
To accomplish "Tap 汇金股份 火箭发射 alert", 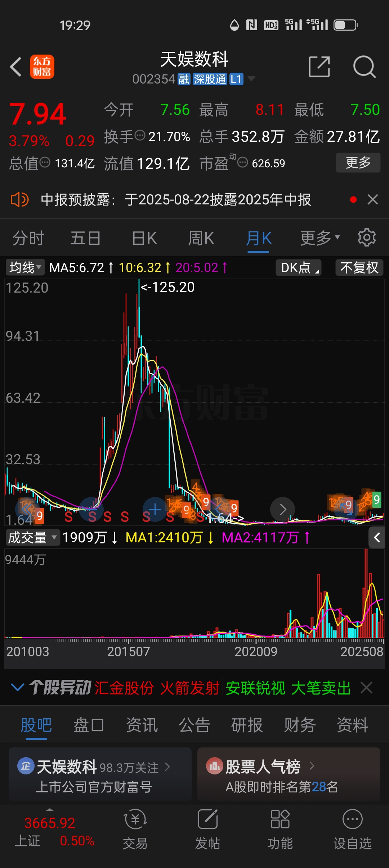I will click(x=157, y=688).
